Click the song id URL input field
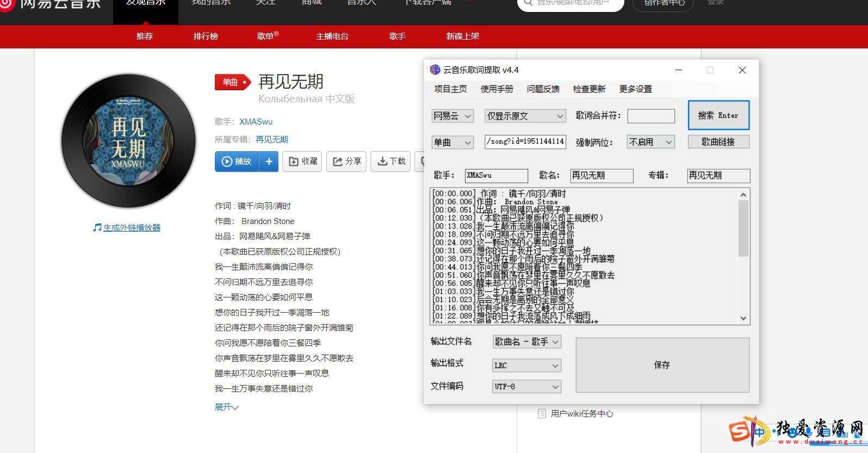 (525, 142)
